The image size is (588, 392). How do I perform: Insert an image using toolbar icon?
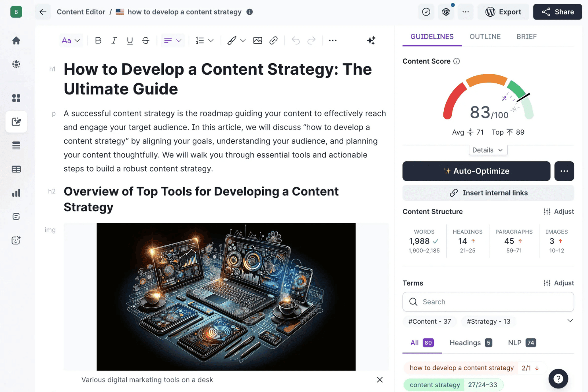coord(257,41)
